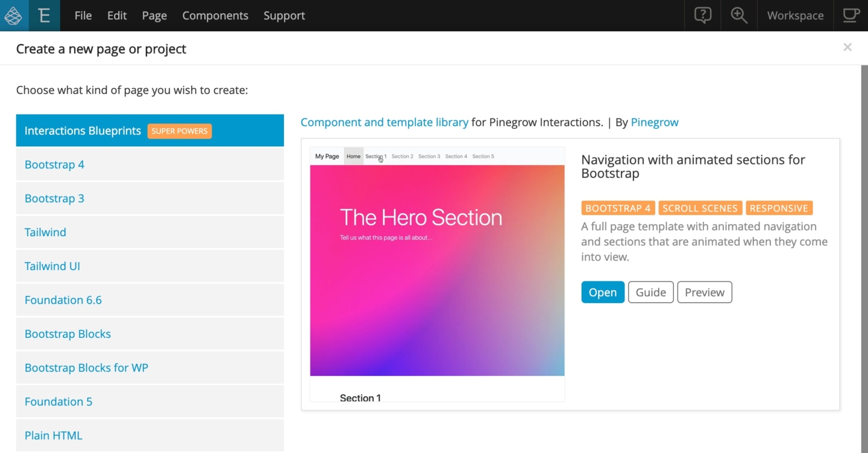The image size is (868, 453).
Task: Open the Edit menu
Action: pos(116,15)
